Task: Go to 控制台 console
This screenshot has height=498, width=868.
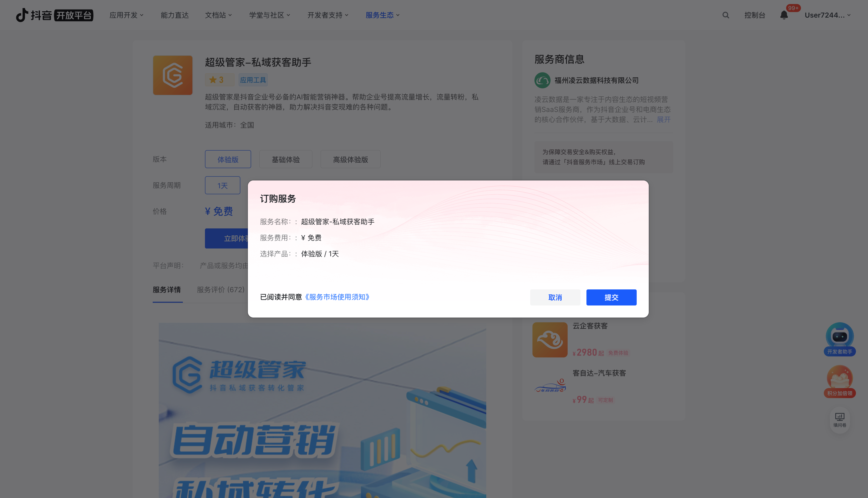Action: point(754,15)
